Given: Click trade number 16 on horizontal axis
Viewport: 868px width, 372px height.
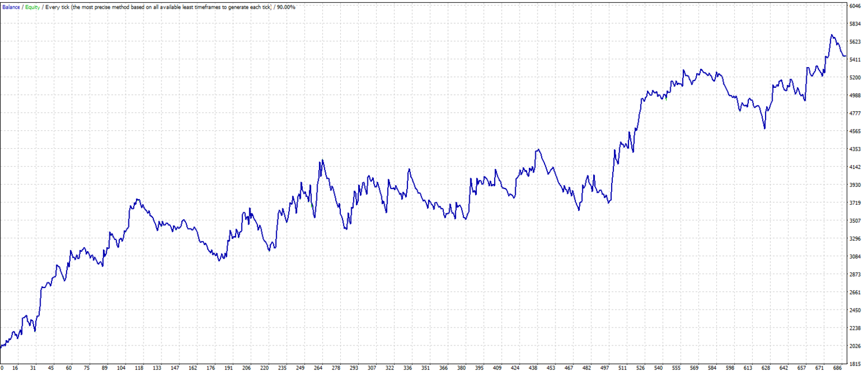Looking at the screenshot, I should pos(15,368).
